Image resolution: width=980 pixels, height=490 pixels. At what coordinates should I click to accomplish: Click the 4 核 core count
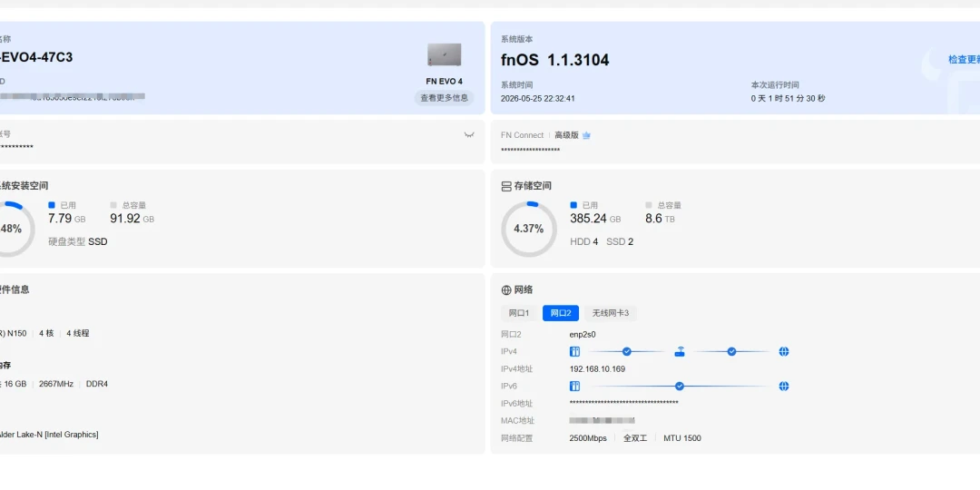[46, 333]
